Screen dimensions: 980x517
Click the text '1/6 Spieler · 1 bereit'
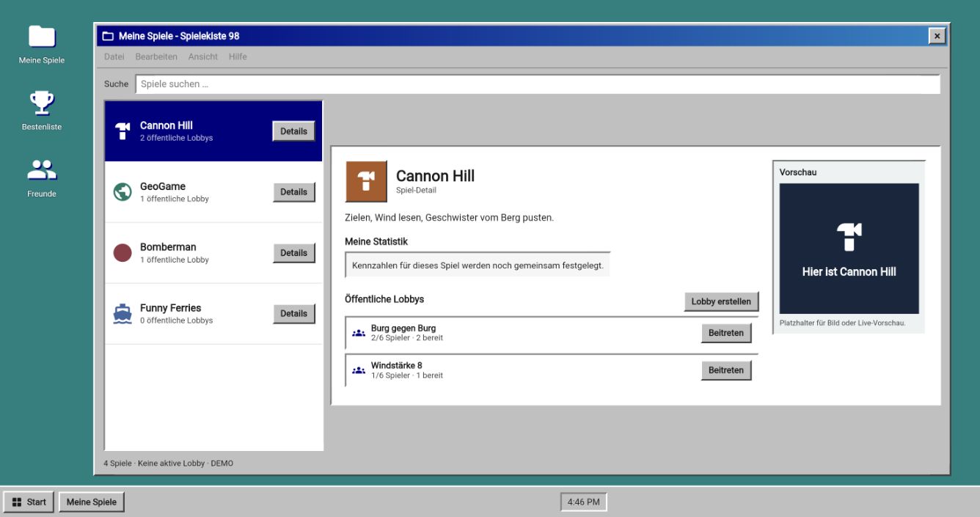click(x=407, y=375)
